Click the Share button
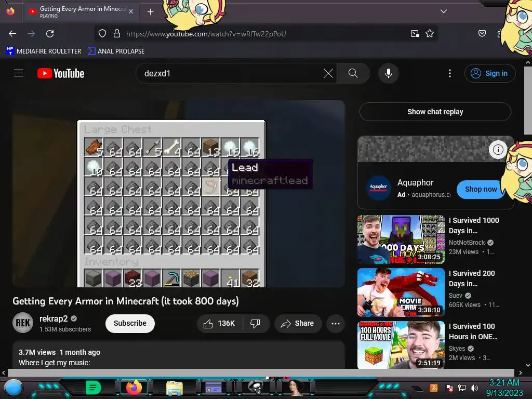Screen dimensions: 532x399 point(298,323)
